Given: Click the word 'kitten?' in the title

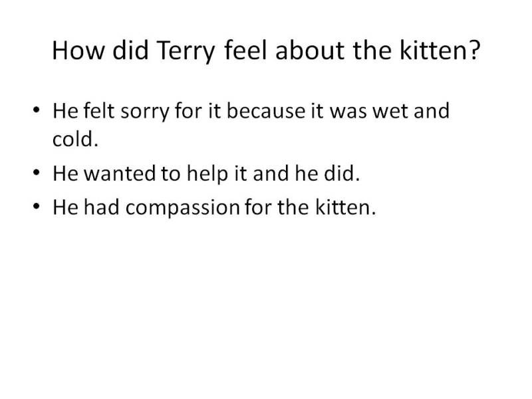Looking at the screenshot, I should 440,49.
